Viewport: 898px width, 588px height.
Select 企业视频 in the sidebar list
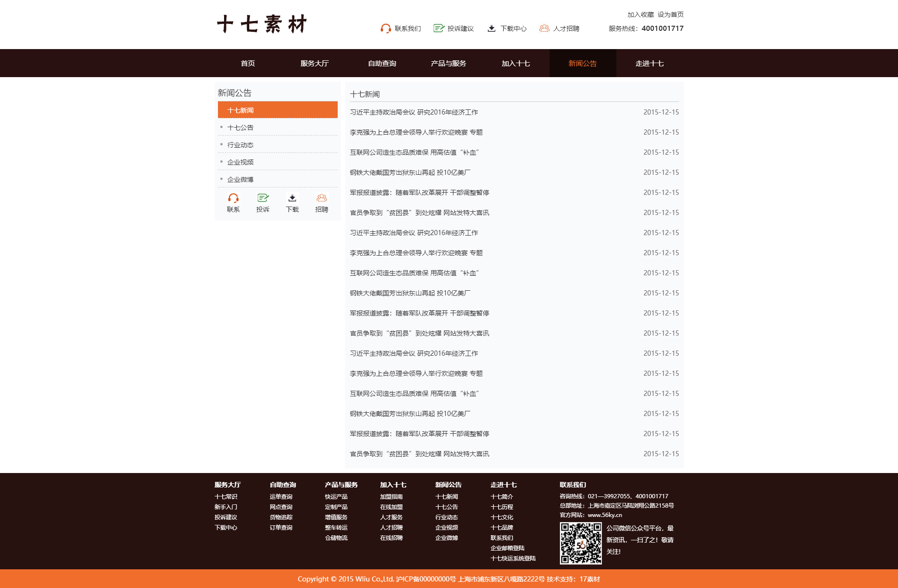[240, 162]
